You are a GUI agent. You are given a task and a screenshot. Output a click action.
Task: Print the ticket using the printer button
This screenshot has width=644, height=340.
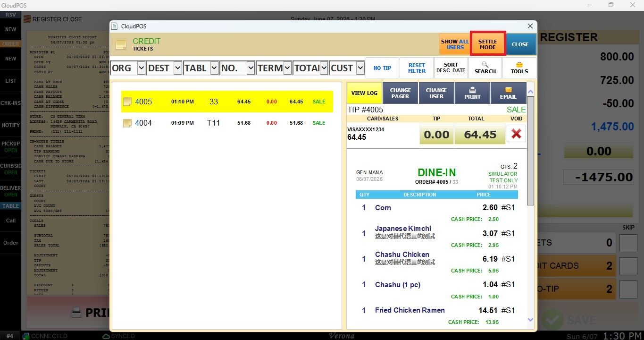click(x=472, y=93)
